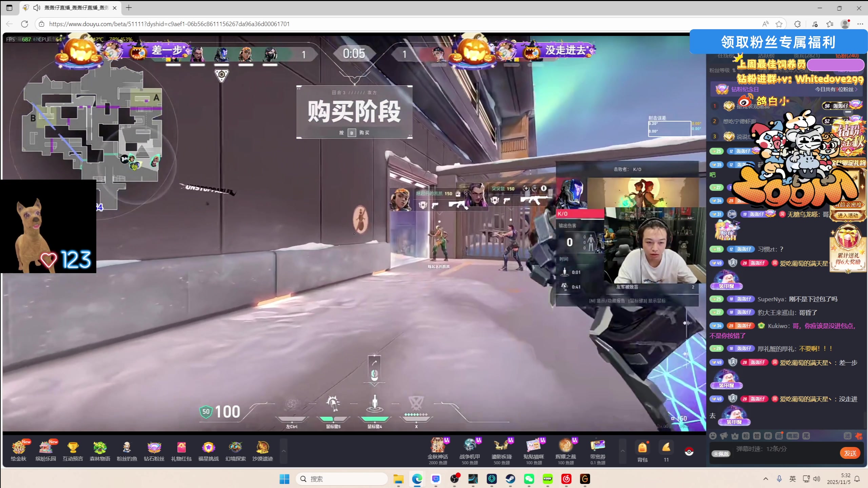The image size is (868, 488).
Task: Toggle the 滤 danmaku filter
Action: tap(847, 436)
